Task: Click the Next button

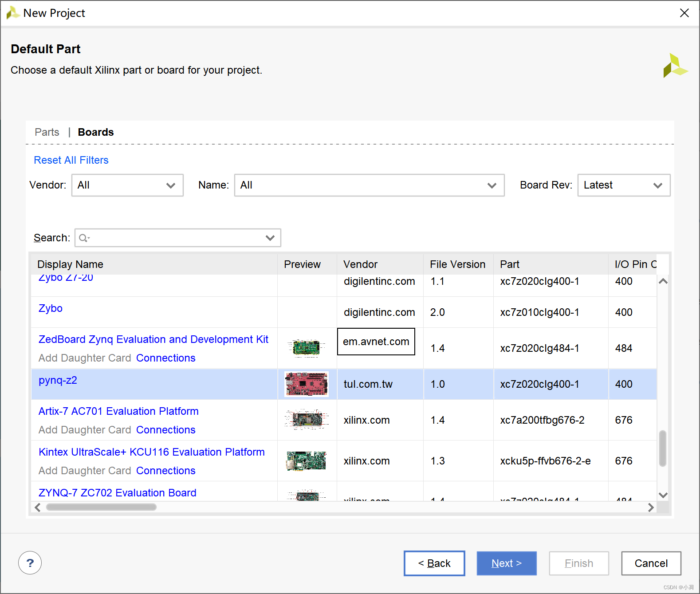Action: [x=507, y=563]
